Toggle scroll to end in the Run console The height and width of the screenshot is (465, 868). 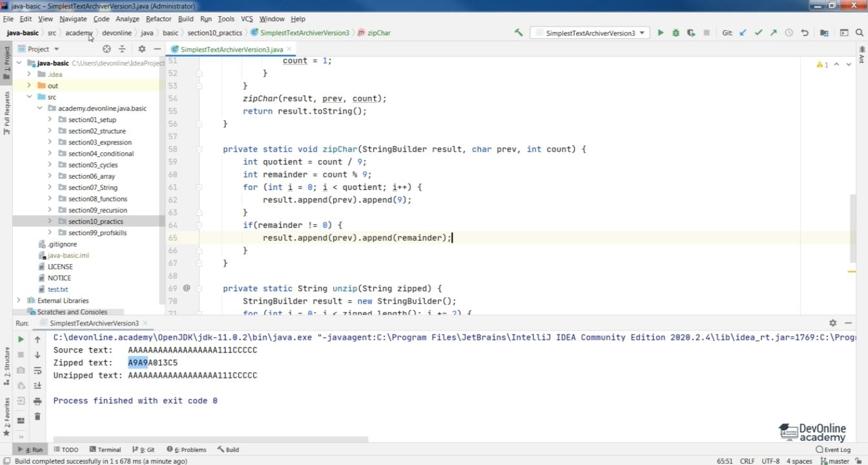point(37,386)
